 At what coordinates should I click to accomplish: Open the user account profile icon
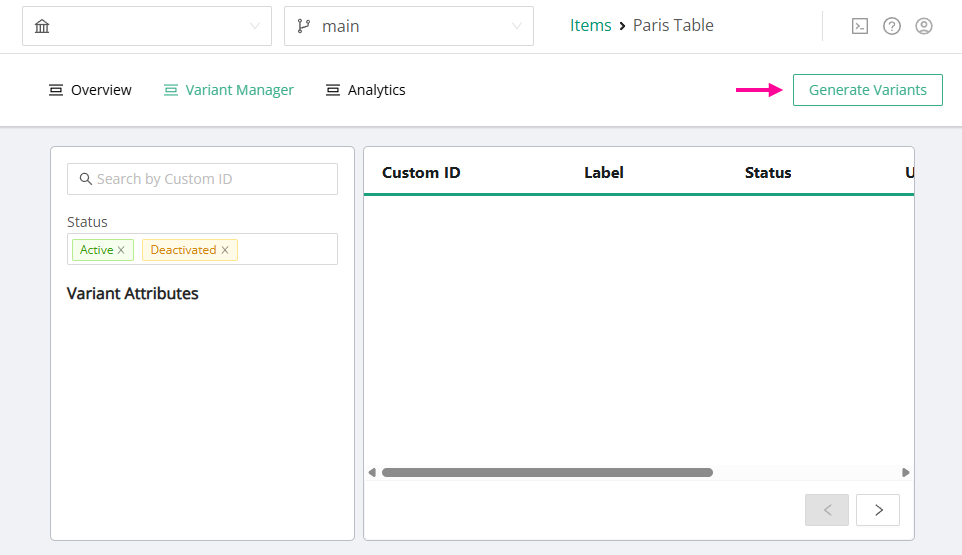coord(924,26)
